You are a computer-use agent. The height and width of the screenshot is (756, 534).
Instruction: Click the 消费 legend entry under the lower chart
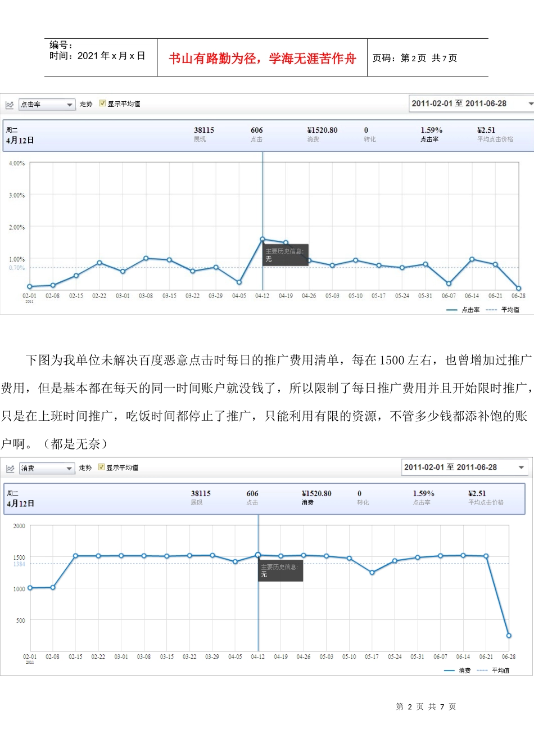click(x=457, y=670)
